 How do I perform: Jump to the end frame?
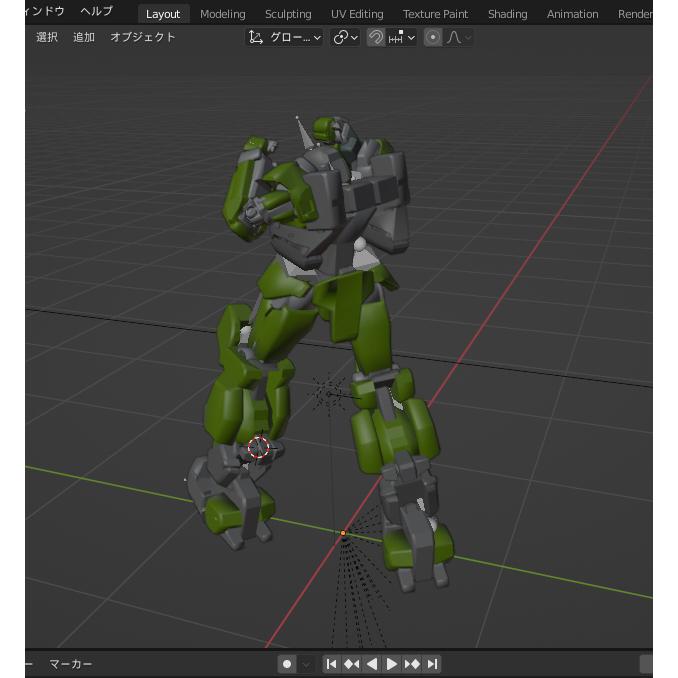[432, 664]
